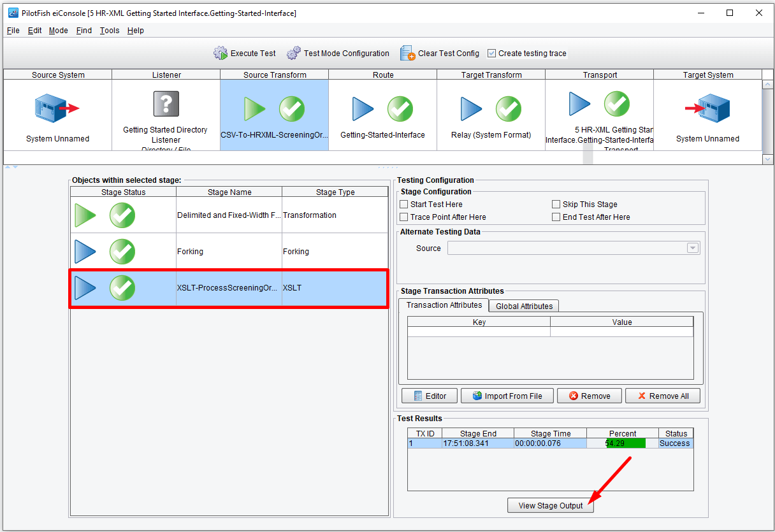Click the checkmark icon in Delimited and Fixed-Width row

click(x=122, y=215)
